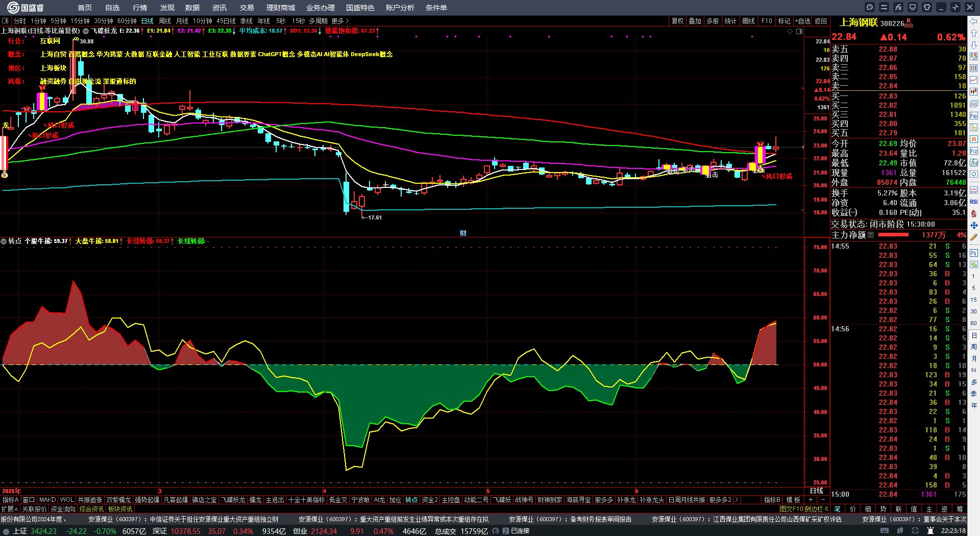Screen dimensions: 980x536
Task: Open the 安源煤业 江西煤业集团 news headline
Action: [x=747, y=519]
